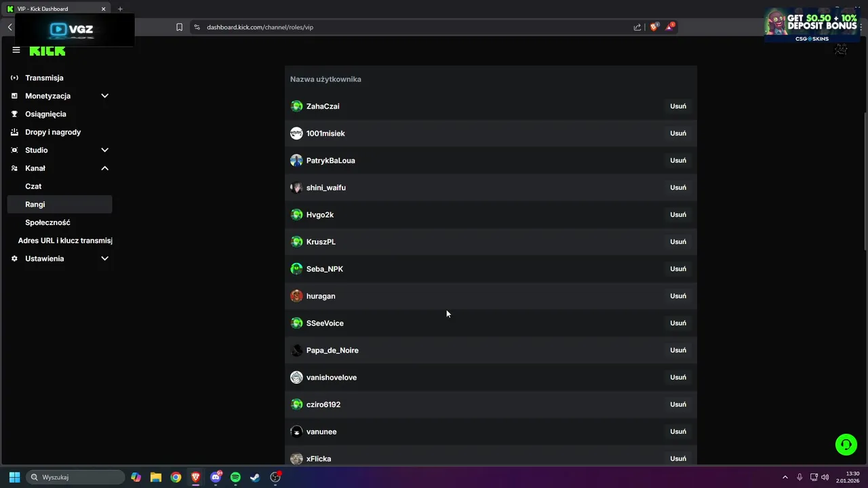Screen dimensions: 868x488
Task: Show hidden system tray icons
Action: click(785, 477)
